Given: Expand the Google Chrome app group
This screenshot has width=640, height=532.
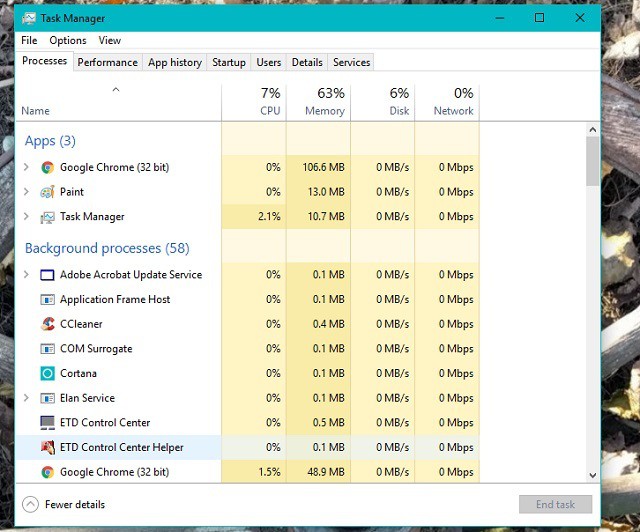Looking at the screenshot, I should click(x=26, y=167).
